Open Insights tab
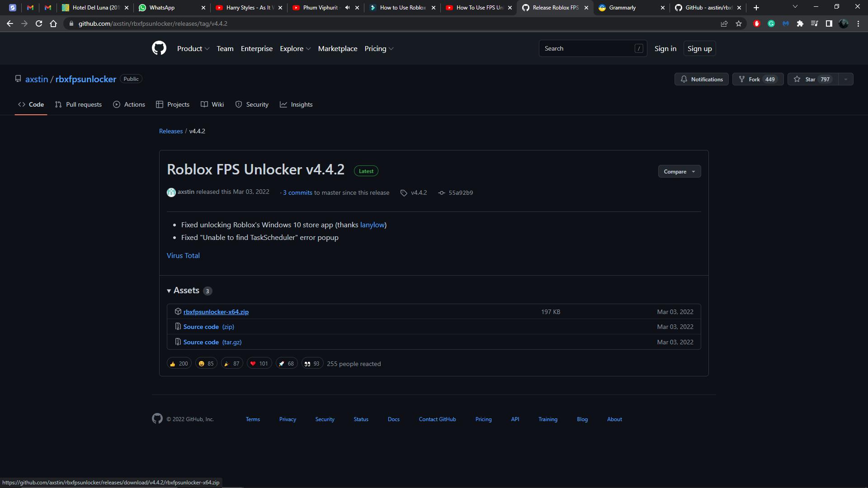 tap(296, 104)
